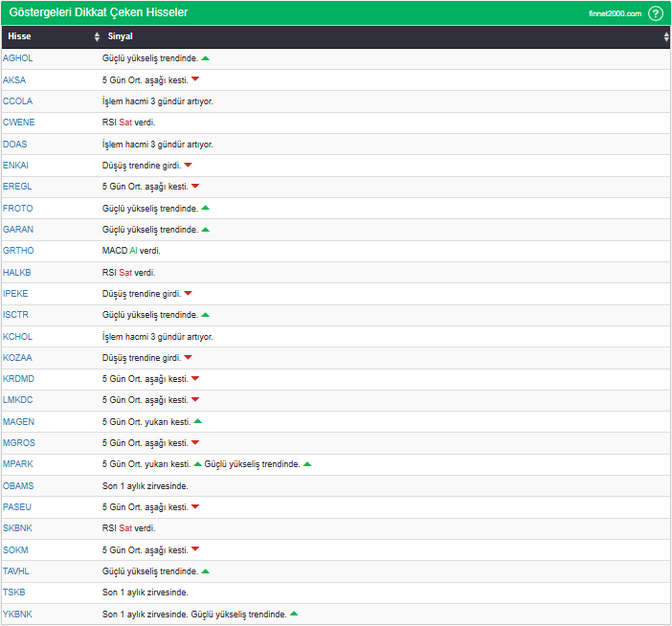The width and height of the screenshot is (672, 626).
Task: Click the MACD Al signal for GRTHO
Action: coord(131,251)
